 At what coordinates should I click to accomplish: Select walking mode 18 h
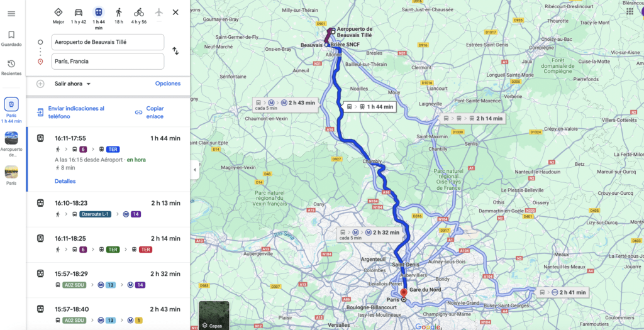pyautogui.click(x=119, y=16)
